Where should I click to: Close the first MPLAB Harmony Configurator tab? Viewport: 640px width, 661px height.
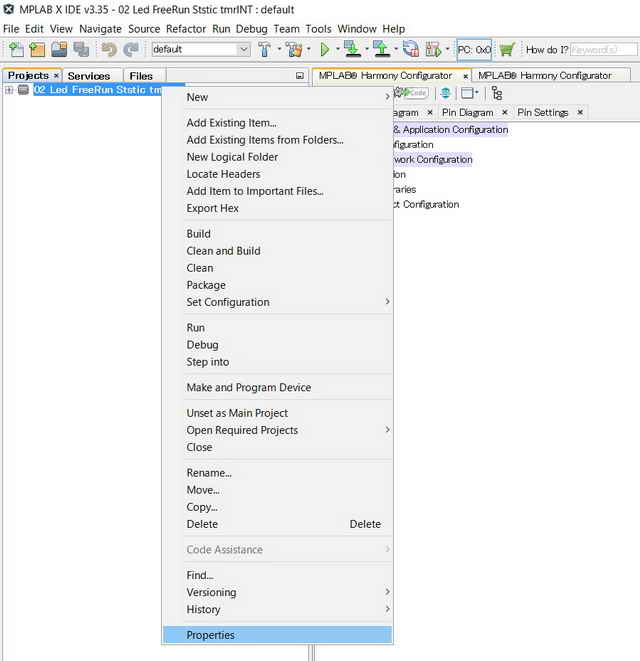(465, 76)
